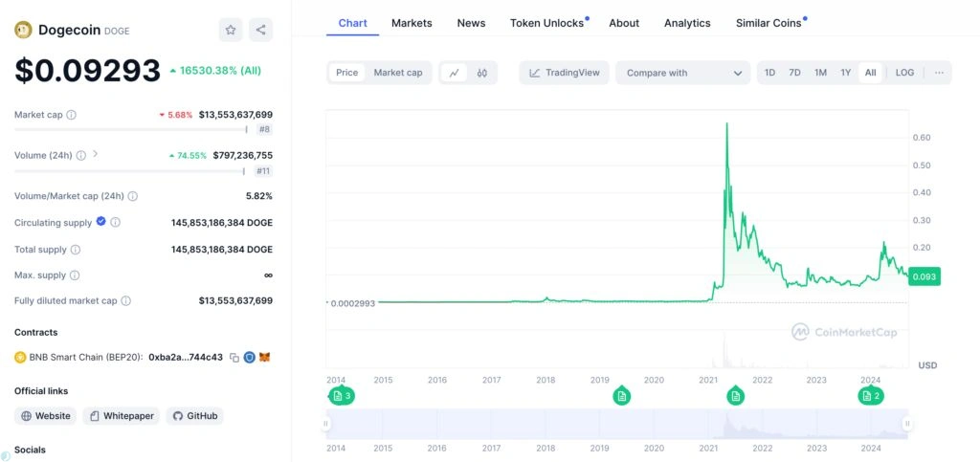This screenshot has height=462, width=980.
Task: Click the $797,236,755 volume value
Action: 242,156
